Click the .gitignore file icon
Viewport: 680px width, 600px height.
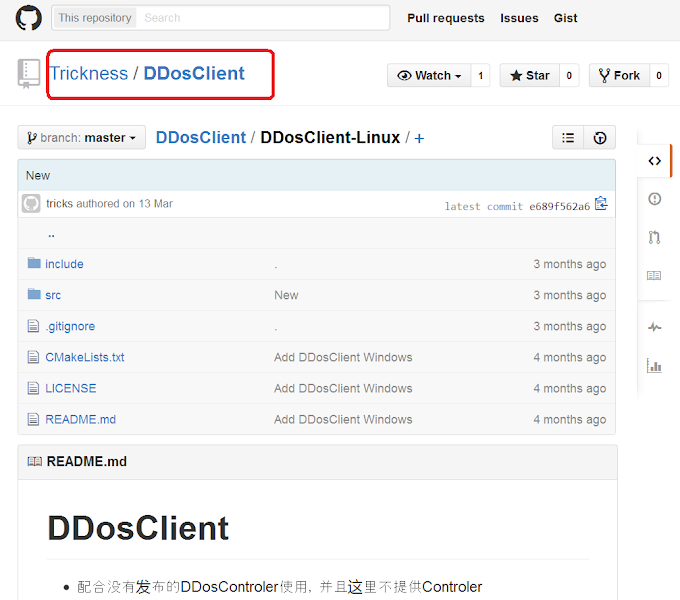click(x=33, y=326)
